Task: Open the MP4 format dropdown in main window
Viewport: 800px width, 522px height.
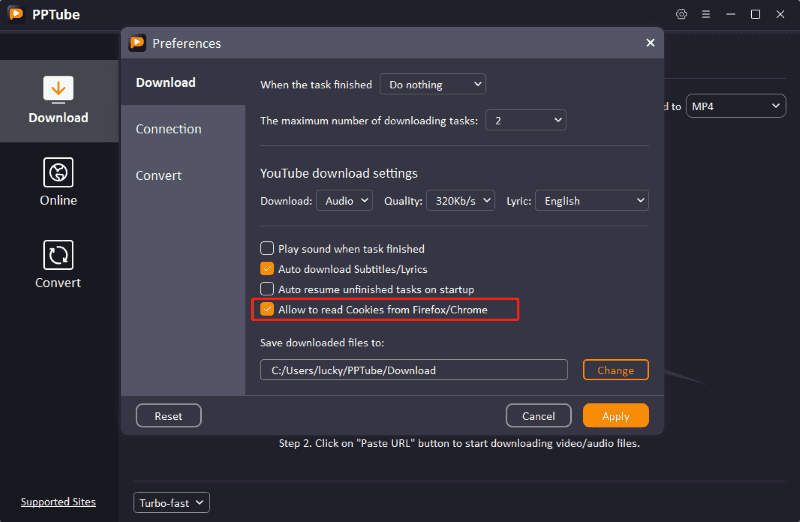Action: [x=736, y=106]
